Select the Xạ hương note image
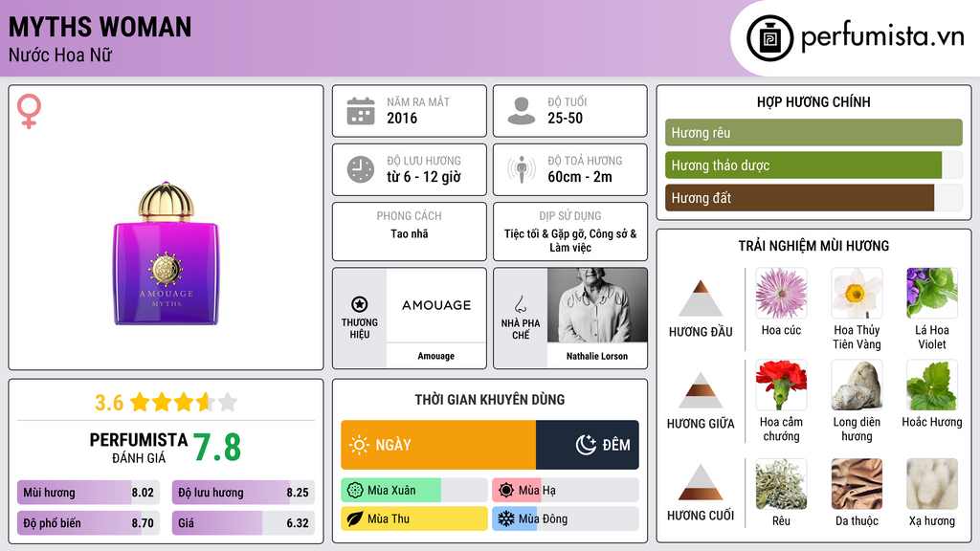 (x=932, y=484)
